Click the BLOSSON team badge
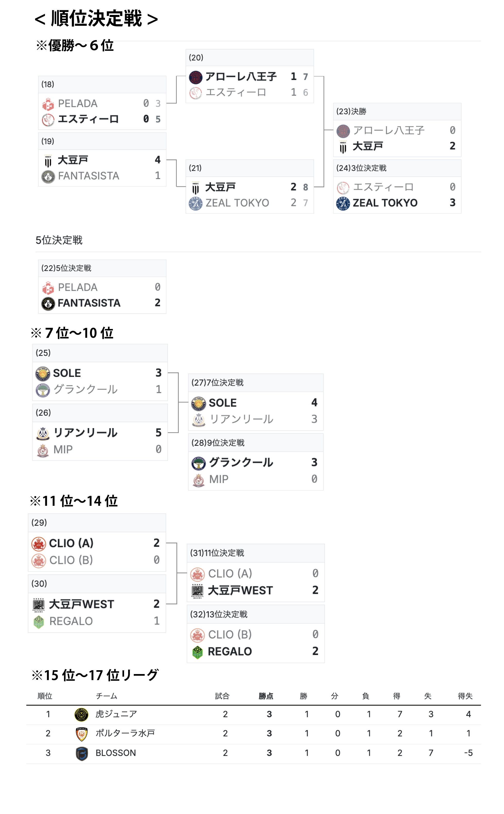The height and width of the screenshot is (814, 504). pyautogui.click(x=81, y=753)
